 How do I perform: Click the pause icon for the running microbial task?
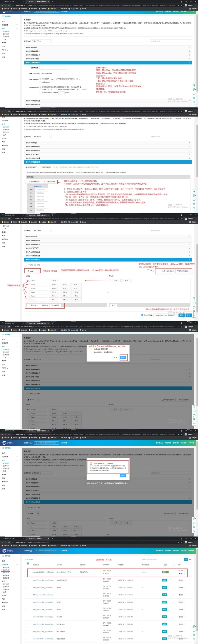click(x=179, y=570)
